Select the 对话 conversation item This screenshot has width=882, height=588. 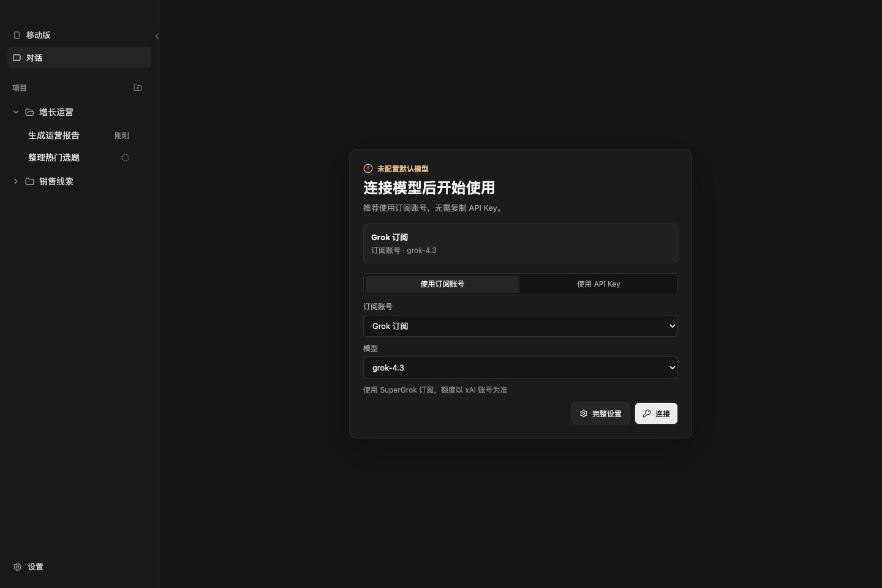coord(79,58)
